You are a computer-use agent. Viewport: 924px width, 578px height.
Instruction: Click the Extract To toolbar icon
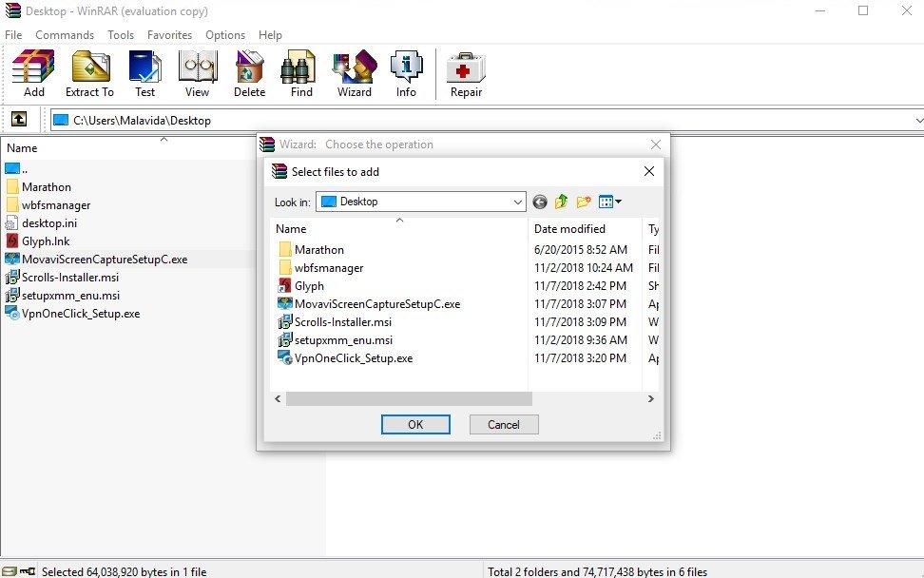(x=90, y=66)
